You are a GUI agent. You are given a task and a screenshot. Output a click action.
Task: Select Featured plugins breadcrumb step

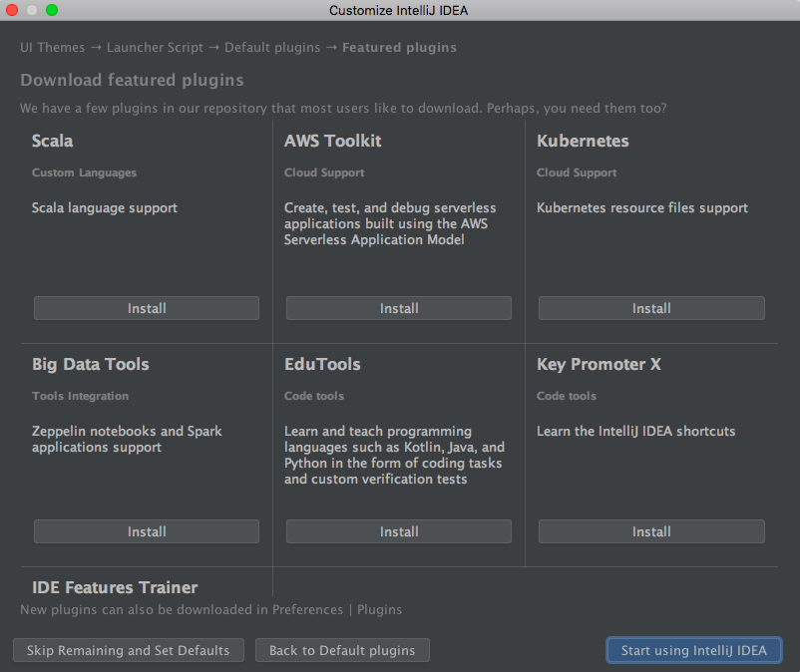pos(399,47)
